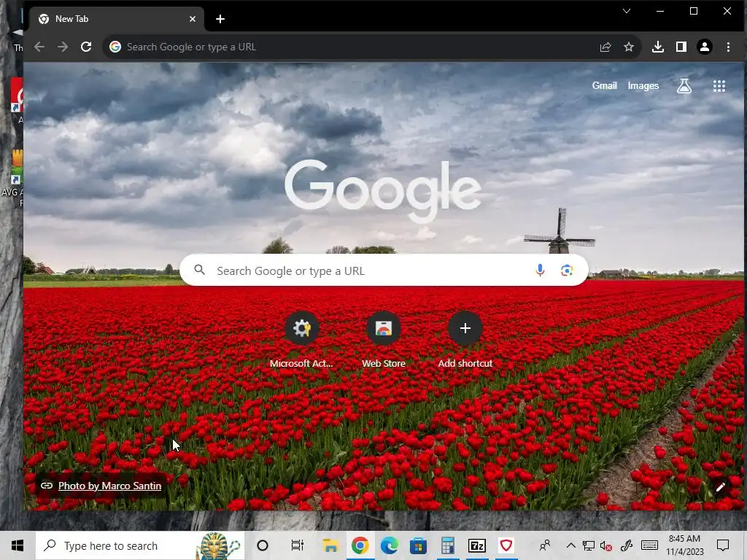Open the tab search dropdown chevron
This screenshot has height=560, width=747.
click(x=627, y=11)
